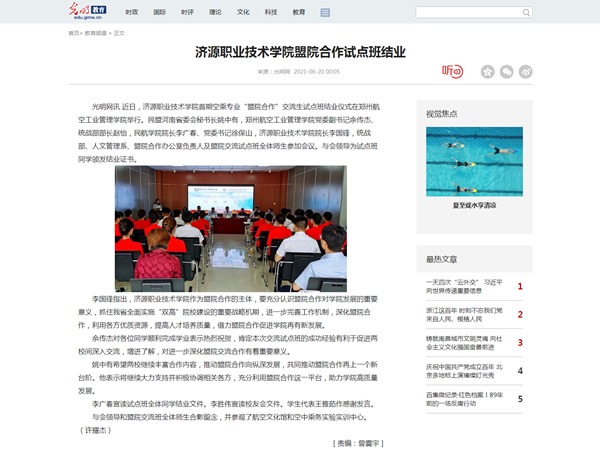
Task: Play the article audio '听' icon
Action: point(452,72)
